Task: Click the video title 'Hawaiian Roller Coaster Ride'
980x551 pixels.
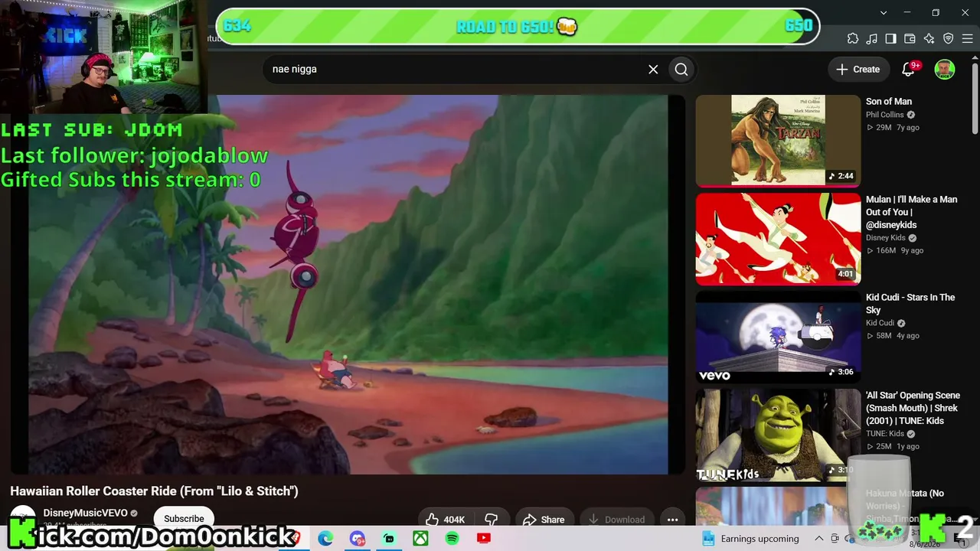Action: [x=154, y=491]
